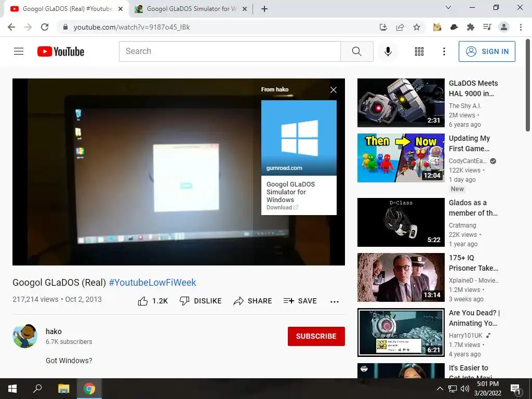Open '175+ IQ Prisoner Take...' video thumbnail
532x399 pixels.
point(401,277)
